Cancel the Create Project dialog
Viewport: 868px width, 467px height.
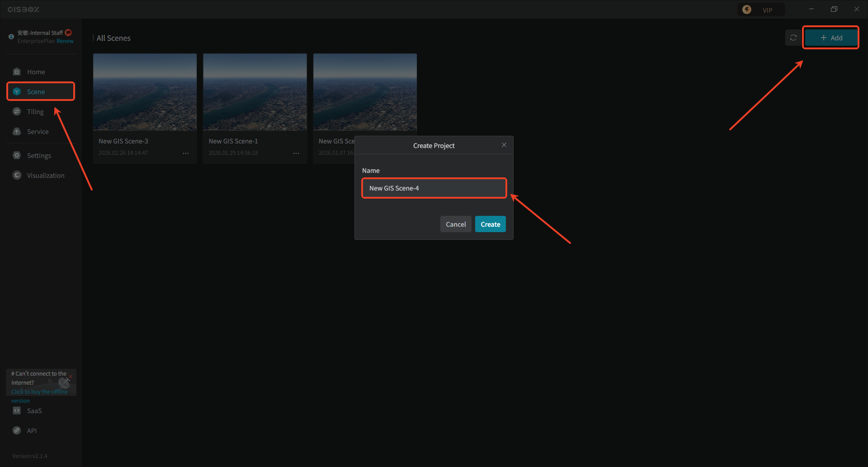(x=456, y=224)
